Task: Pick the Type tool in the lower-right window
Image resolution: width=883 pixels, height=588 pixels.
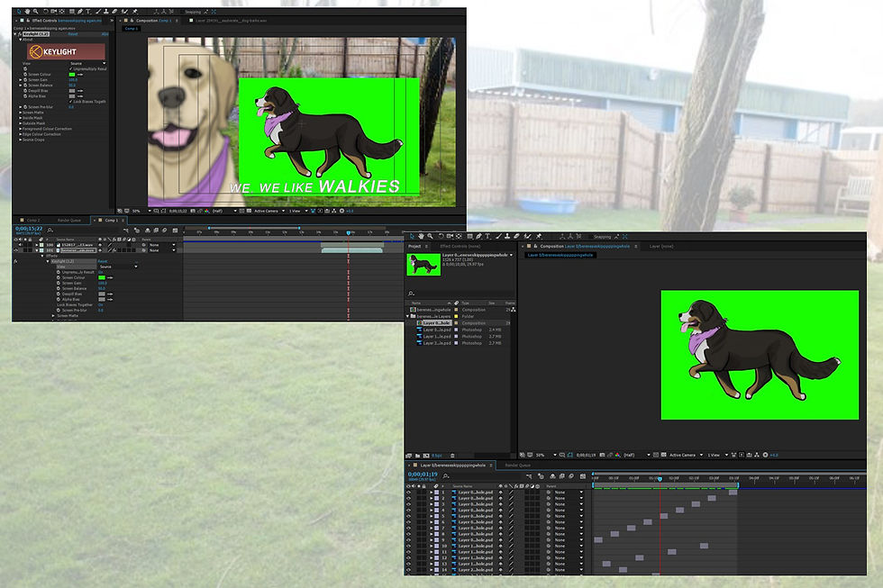Action: [x=487, y=236]
